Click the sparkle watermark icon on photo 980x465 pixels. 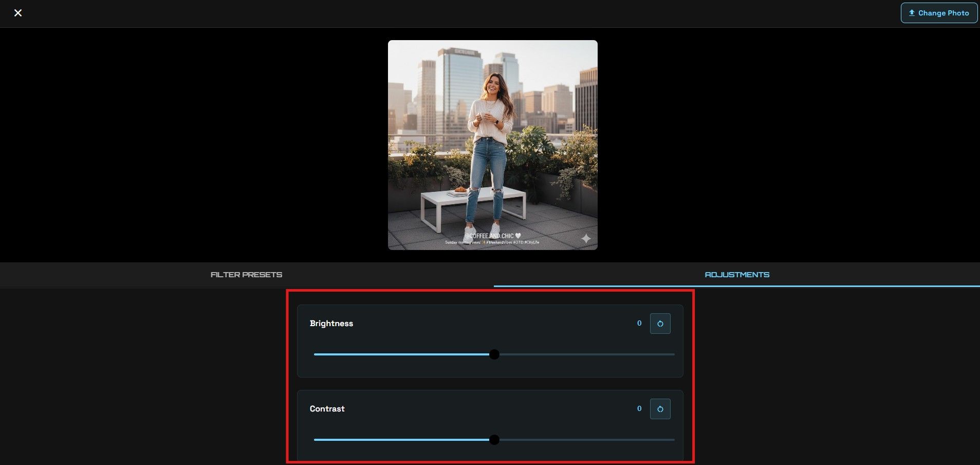click(x=586, y=238)
